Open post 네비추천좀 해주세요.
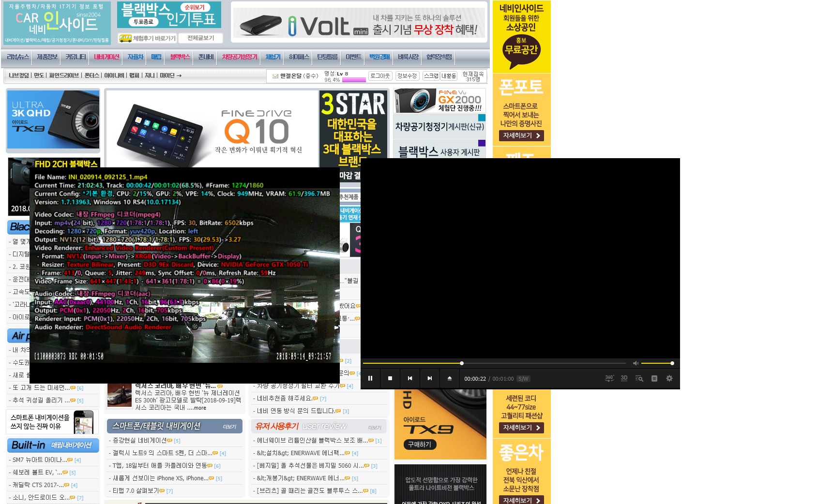This screenshot has height=504, width=818. pos(285,399)
